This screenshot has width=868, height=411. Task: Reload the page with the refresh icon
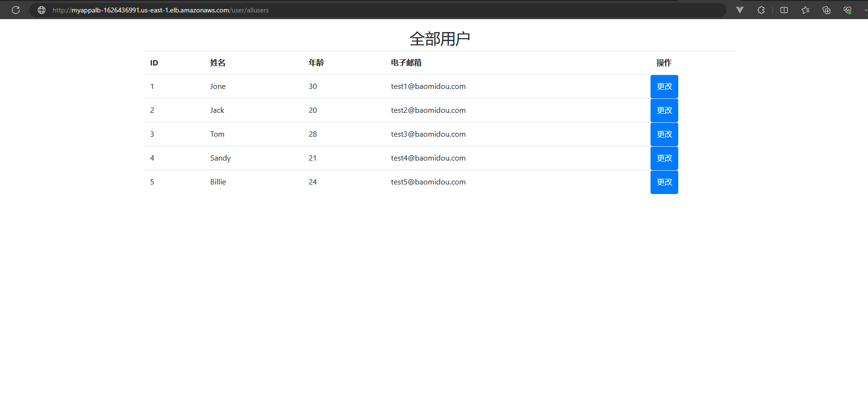click(x=16, y=10)
